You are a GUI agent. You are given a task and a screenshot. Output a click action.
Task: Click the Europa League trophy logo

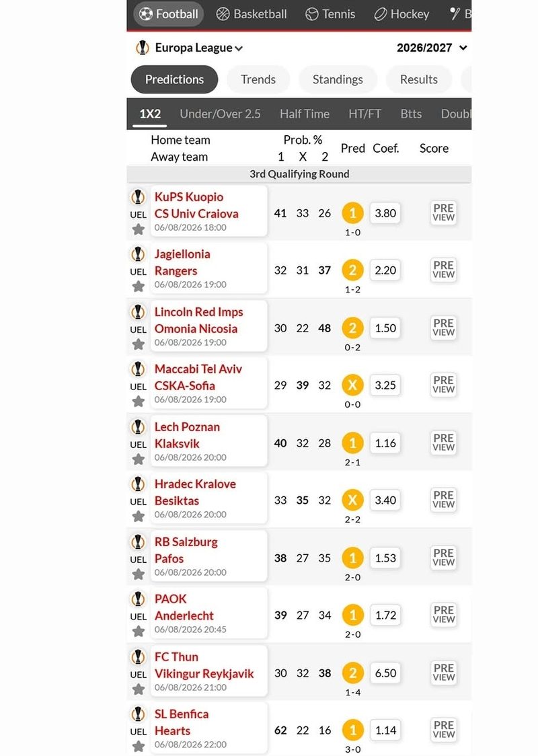click(x=142, y=48)
